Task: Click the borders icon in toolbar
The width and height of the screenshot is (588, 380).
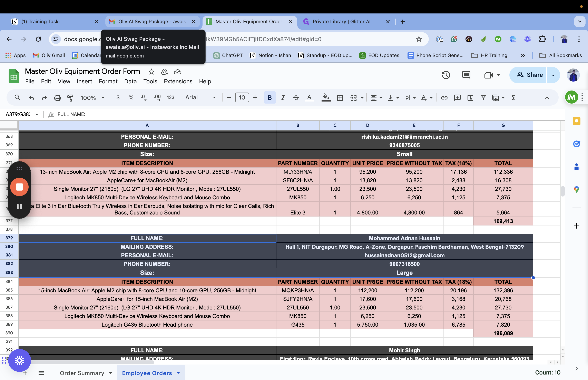Action: pyautogui.click(x=340, y=98)
